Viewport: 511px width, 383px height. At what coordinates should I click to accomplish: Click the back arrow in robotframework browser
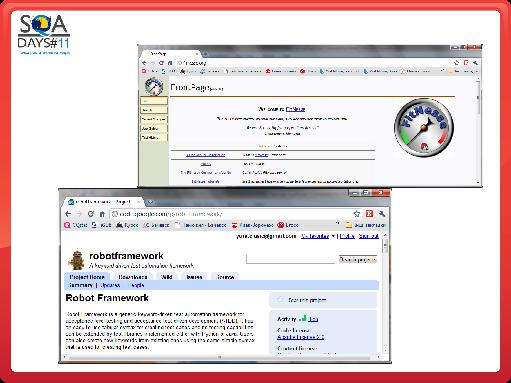[68, 214]
